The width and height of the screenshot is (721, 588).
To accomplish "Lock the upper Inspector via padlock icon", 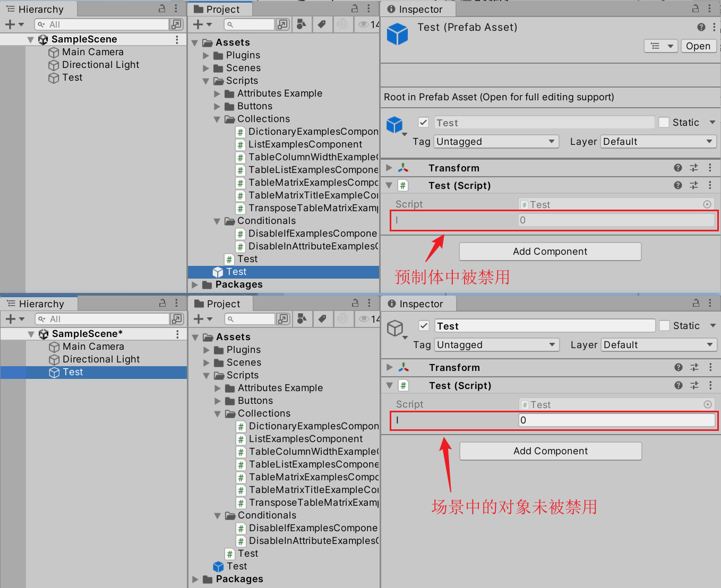I will 696,8.
